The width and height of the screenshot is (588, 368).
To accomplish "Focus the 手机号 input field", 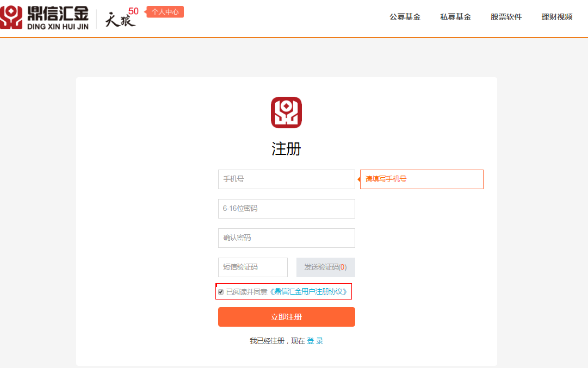I will tap(287, 179).
